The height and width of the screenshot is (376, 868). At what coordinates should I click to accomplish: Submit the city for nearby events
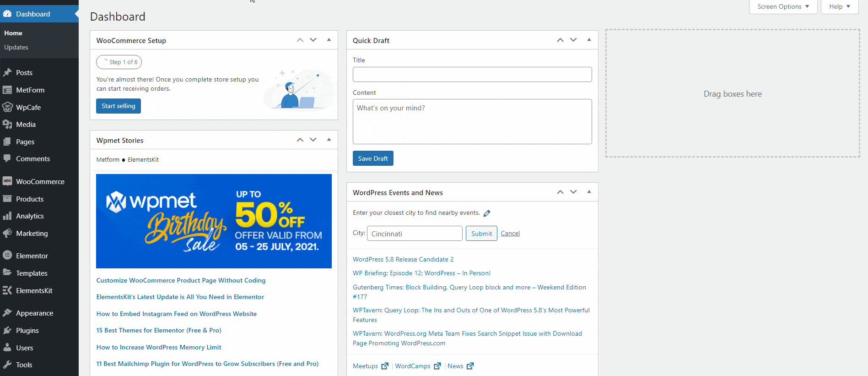[x=481, y=234]
